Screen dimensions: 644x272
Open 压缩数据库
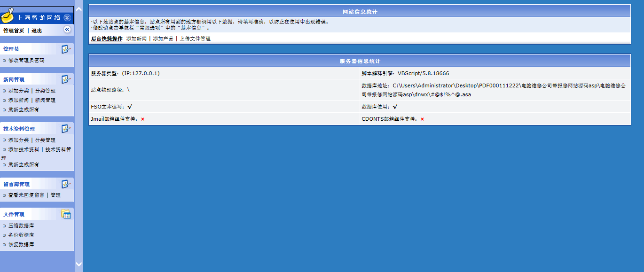[21, 225]
